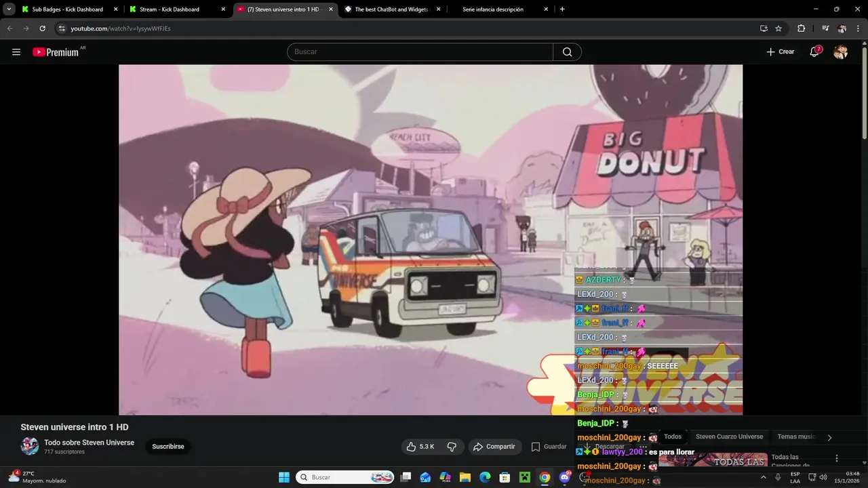
Task: Open Task View on the taskbar
Action: [x=406, y=477]
